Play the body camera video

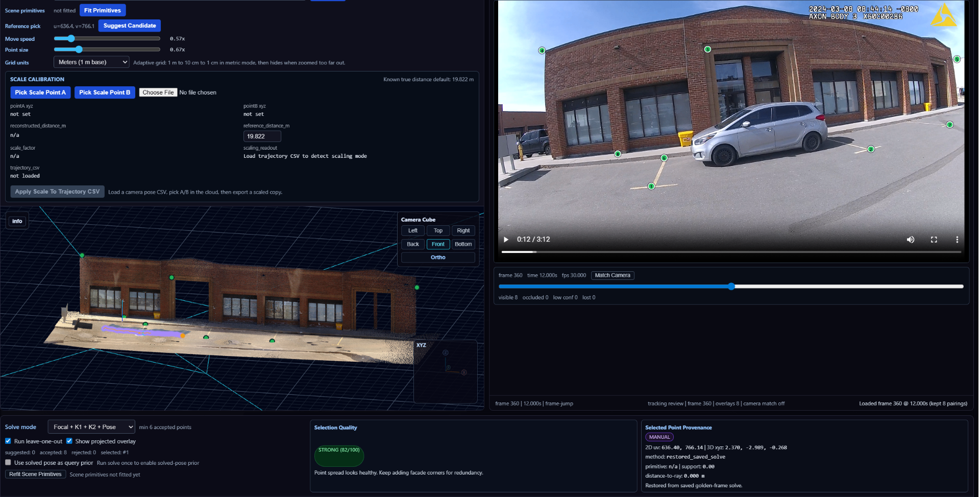point(505,239)
